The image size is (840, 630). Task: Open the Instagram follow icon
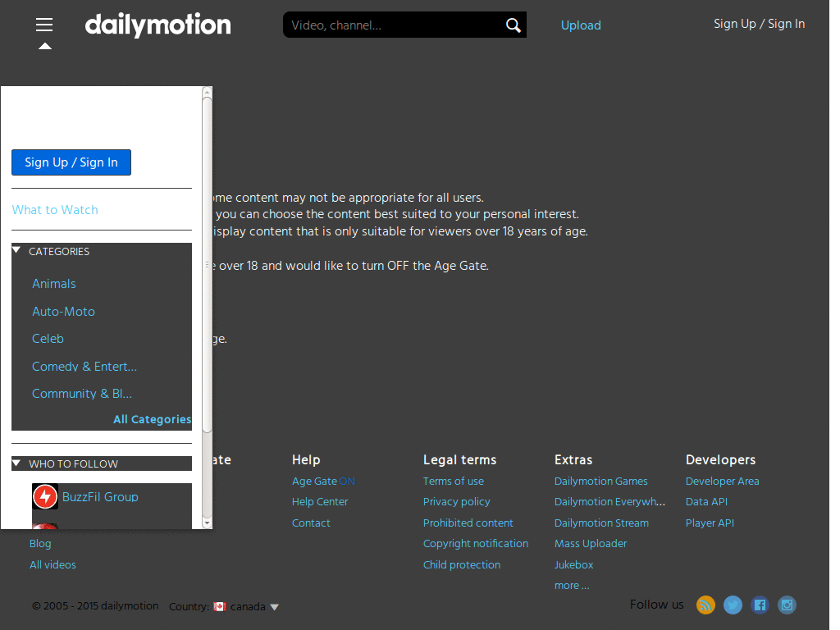787,605
